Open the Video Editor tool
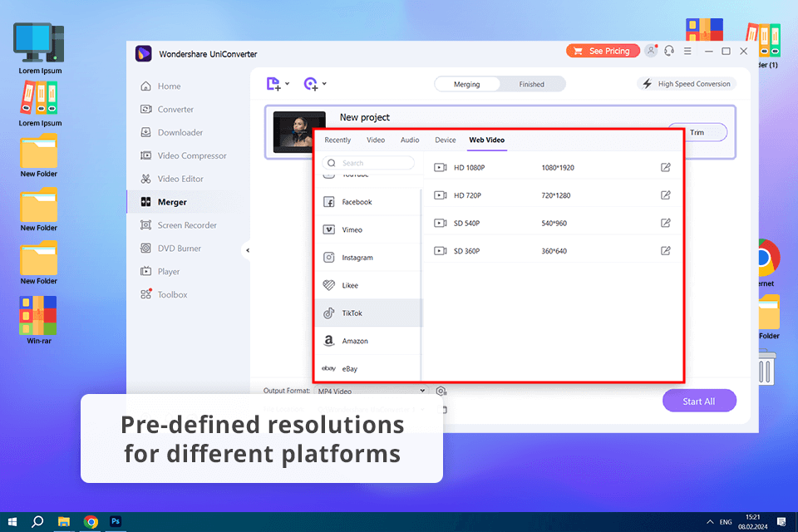Viewport: 798px width, 532px height. point(172,179)
